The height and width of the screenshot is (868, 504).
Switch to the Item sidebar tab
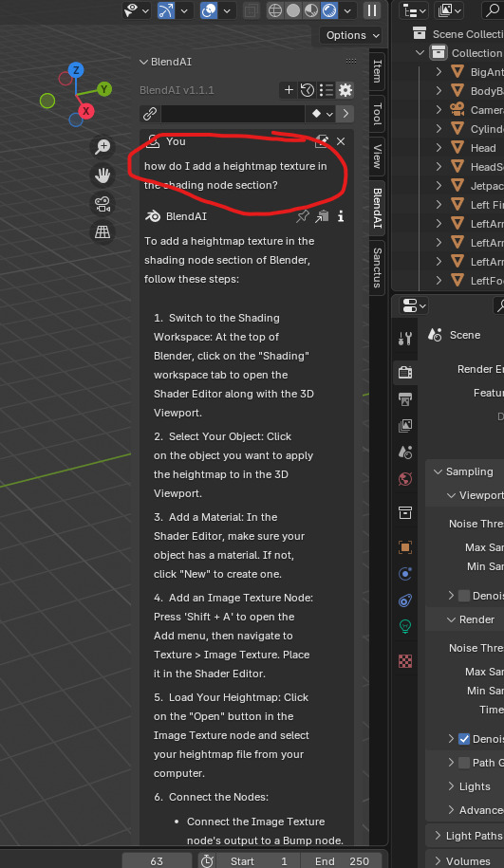point(377,71)
